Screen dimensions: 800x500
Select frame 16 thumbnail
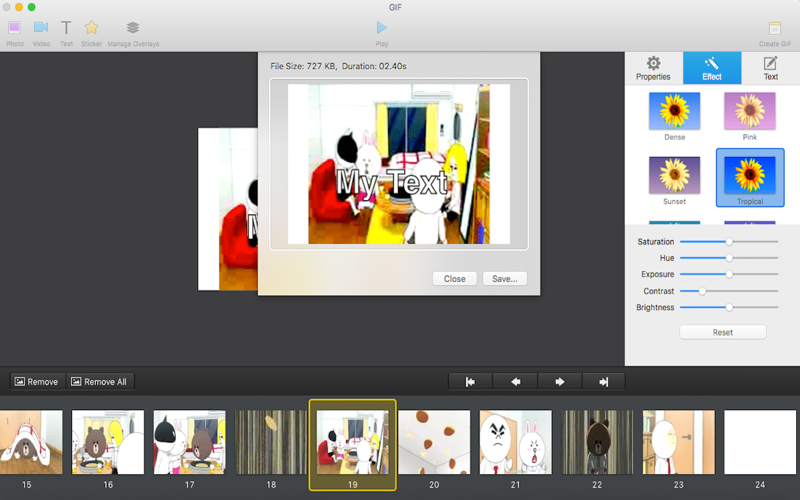[x=108, y=442]
